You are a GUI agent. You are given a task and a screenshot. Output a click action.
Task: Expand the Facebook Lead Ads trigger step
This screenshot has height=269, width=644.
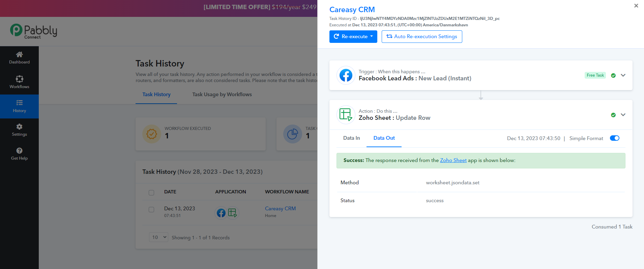pos(623,75)
